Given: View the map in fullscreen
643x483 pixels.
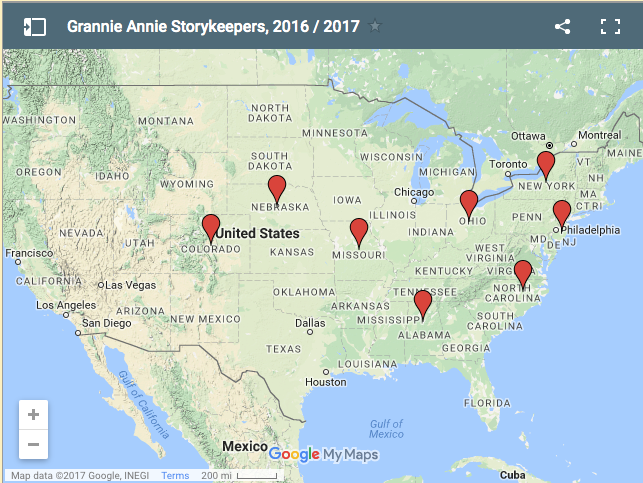Looking at the screenshot, I should coord(610,27).
